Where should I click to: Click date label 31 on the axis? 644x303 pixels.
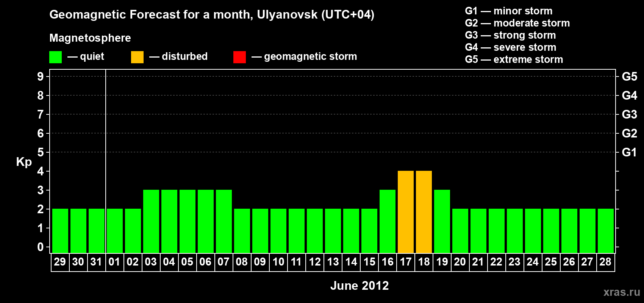96,262
